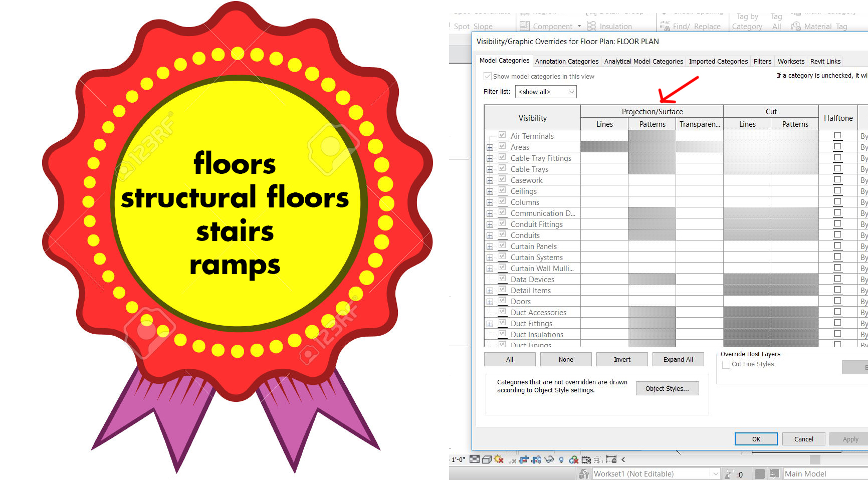Viewport: 868px width, 480px height.
Task: Expand the Duct Fittings category
Action: click(490, 324)
